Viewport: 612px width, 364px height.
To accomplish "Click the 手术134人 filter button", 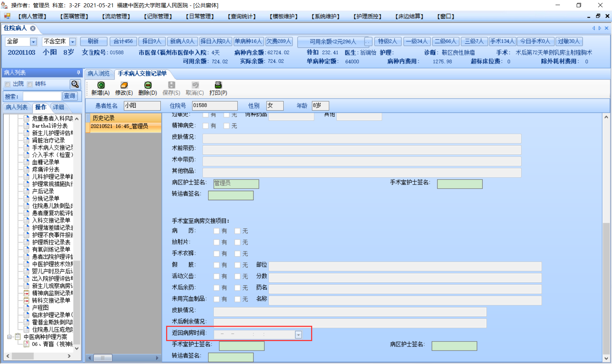I will (502, 41).
